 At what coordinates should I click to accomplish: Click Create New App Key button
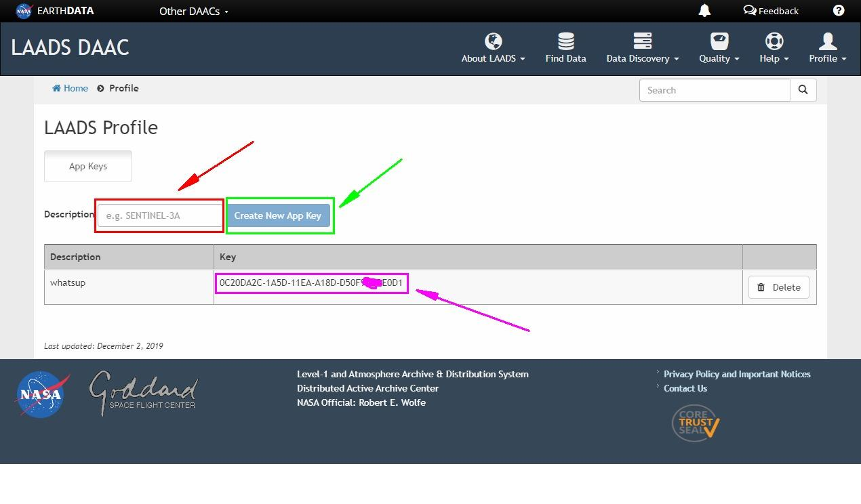(x=278, y=215)
